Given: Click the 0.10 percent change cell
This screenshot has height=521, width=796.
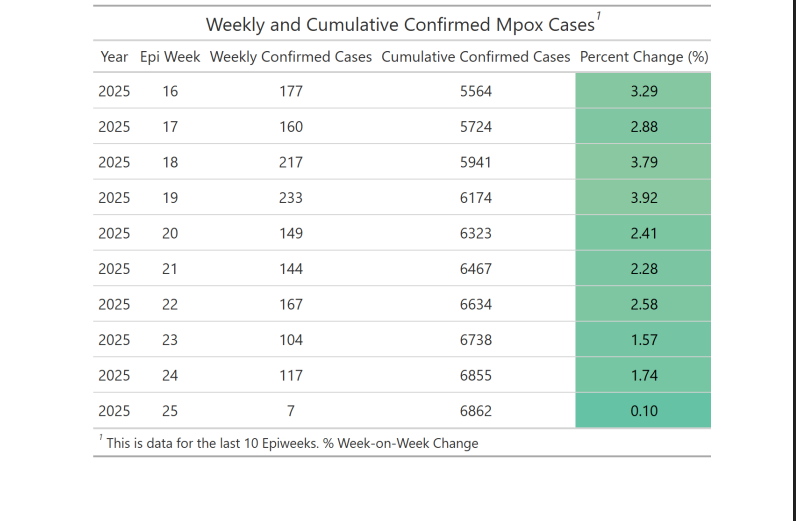Looking at the screenshot, I should coord(644,411).
